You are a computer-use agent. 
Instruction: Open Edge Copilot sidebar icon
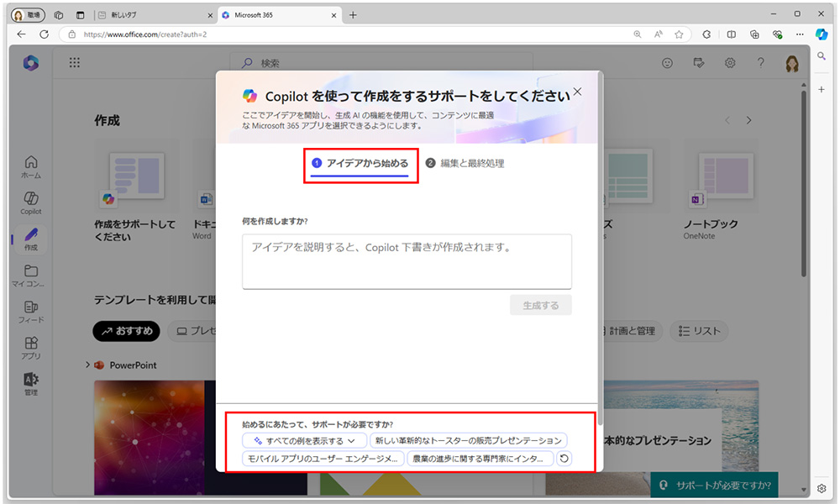tap(822, 34)
